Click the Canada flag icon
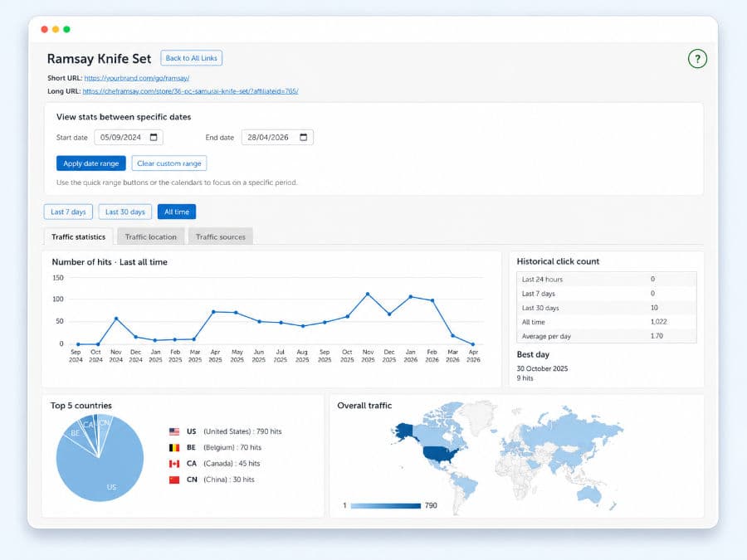 coord(174,463)
